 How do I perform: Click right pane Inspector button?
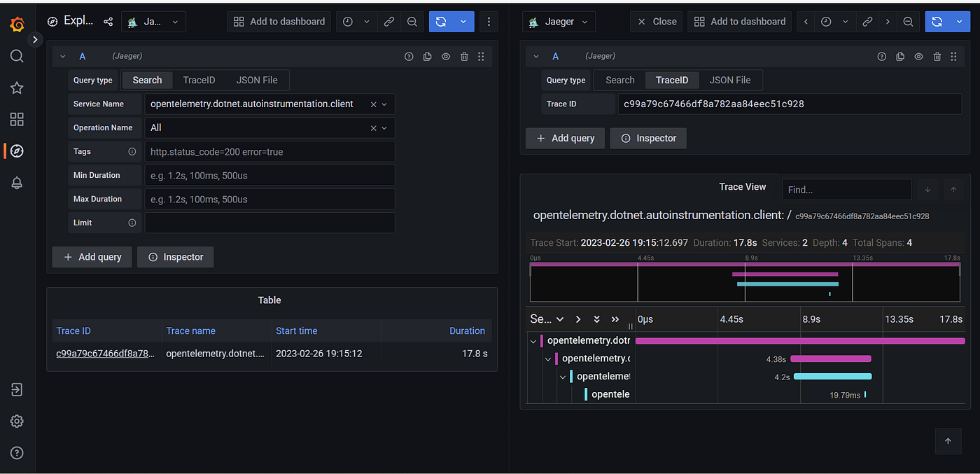pyautogui.click(x=648, y=138)
